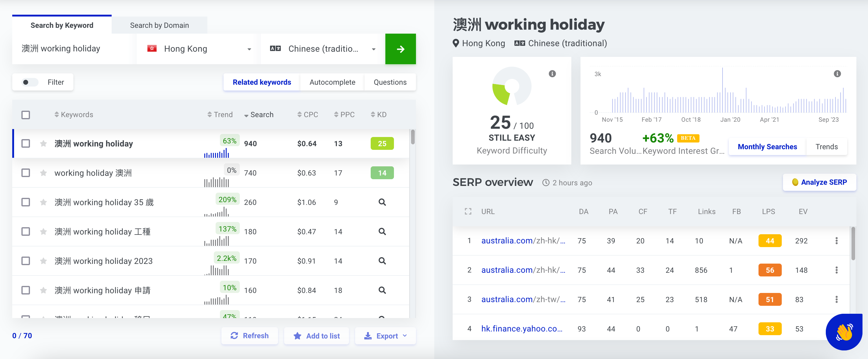Open the waving hand chat widget
The width and height of the screenshot is (868, 359).
844,332
